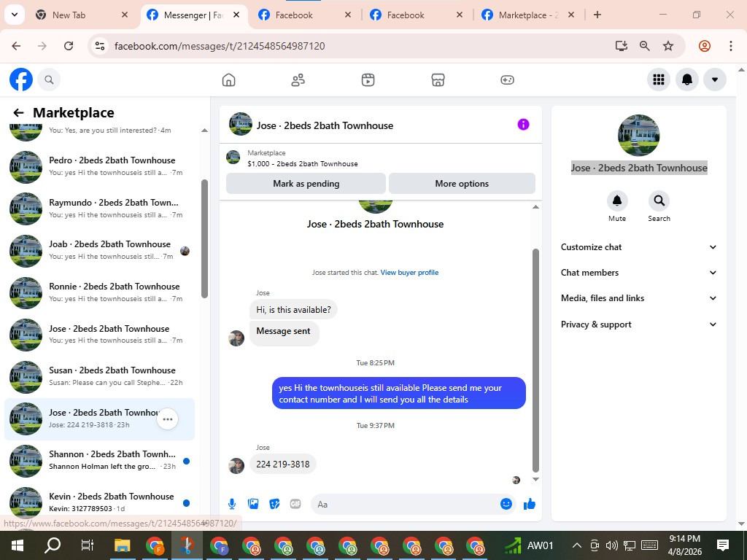Image resolution: width=747 pixels, height=560 pixels.
Task: Open account dropdown arrow in header
Action: click(x=715, y=79)
